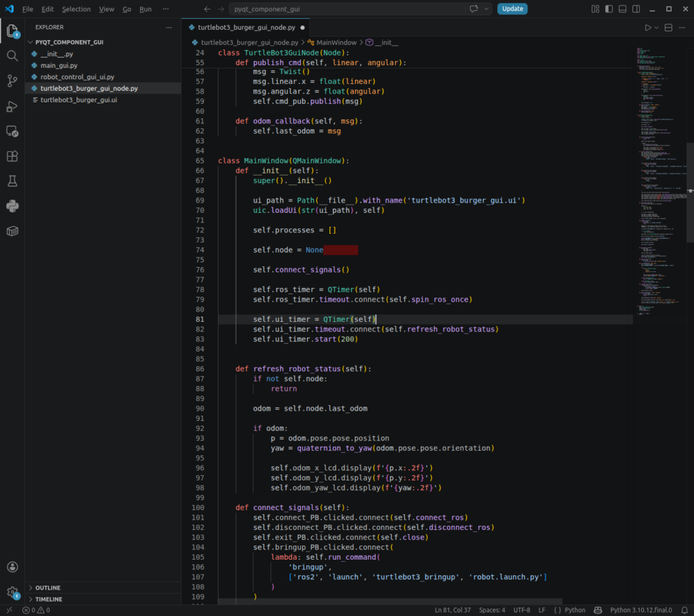Open the Testing flask view
Viewport: 694px width, 616px height.
coord(12,181)
